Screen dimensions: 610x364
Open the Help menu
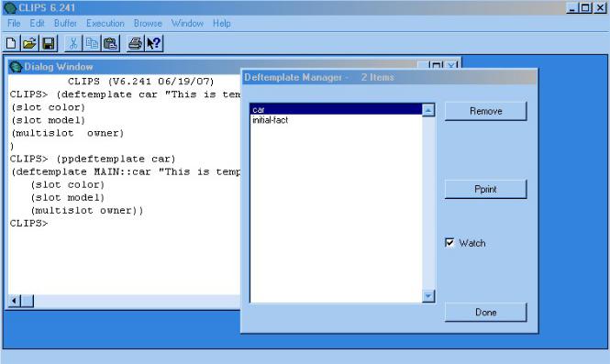[x=222, y=23]
